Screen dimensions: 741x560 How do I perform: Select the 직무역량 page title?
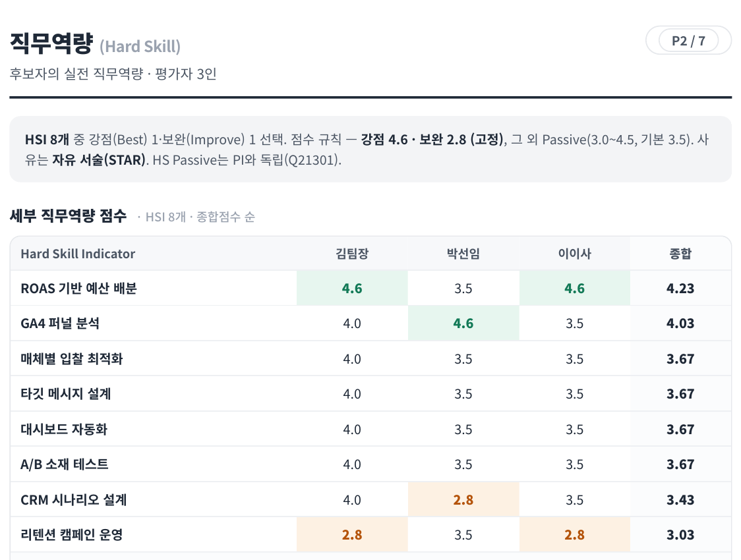(51, 43)
